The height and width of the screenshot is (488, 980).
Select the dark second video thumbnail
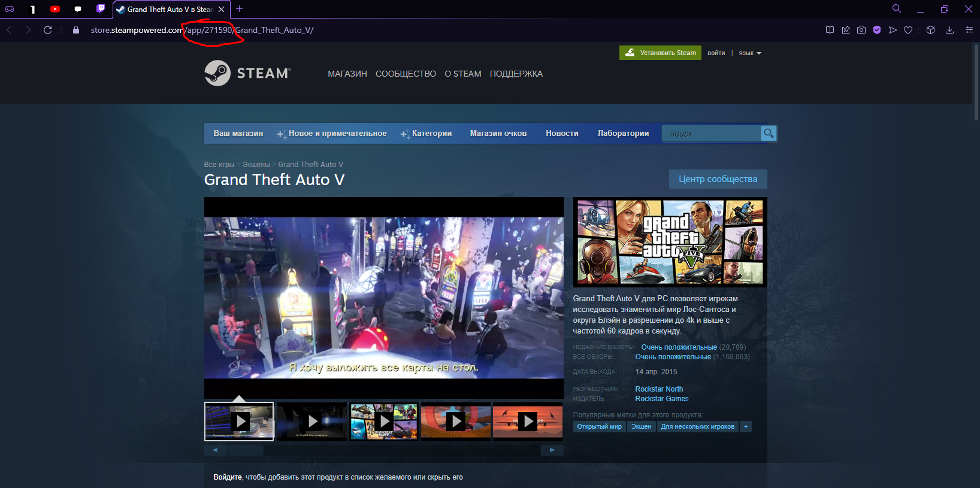(x=312, y=422)
